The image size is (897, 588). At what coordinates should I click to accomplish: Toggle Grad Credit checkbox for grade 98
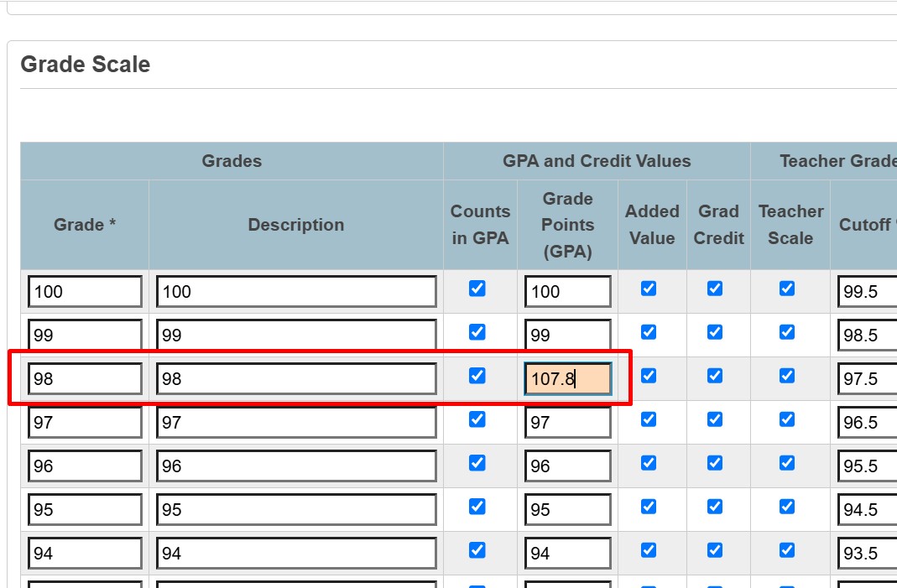coord(714,376)
